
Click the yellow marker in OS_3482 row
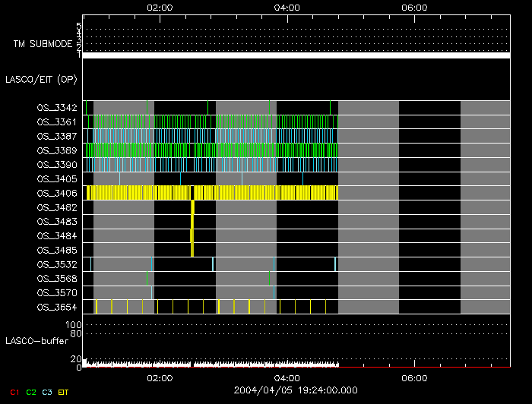tap(193, 207)
